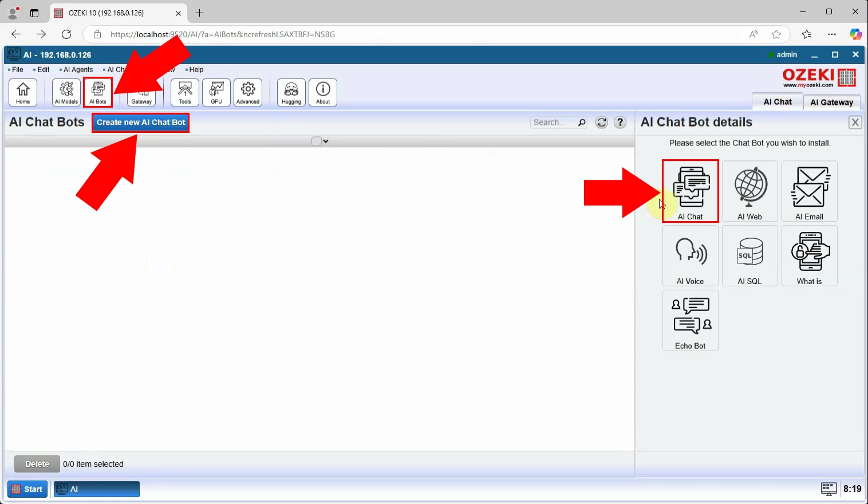The height and width of the screenshot is (504, 868).
Task: Open the Copilot sidebar icon
Action: [855, 34]
